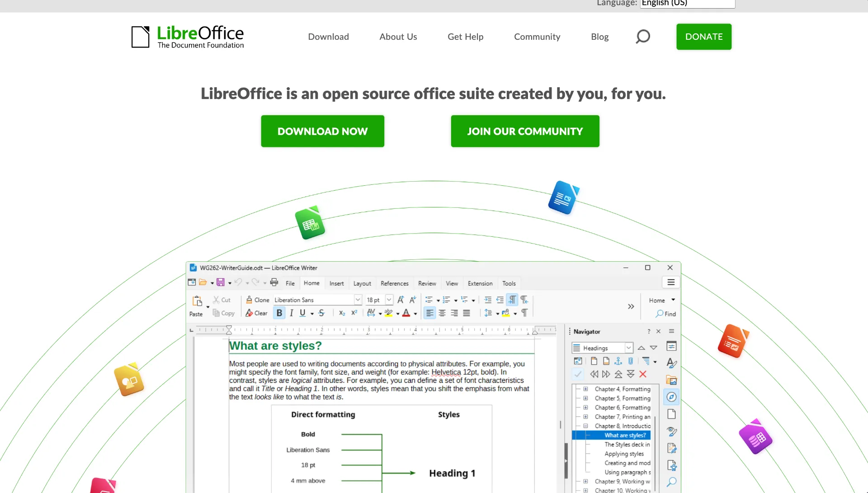Open the Liberation Sans font name dropdown

pos(358,300)
